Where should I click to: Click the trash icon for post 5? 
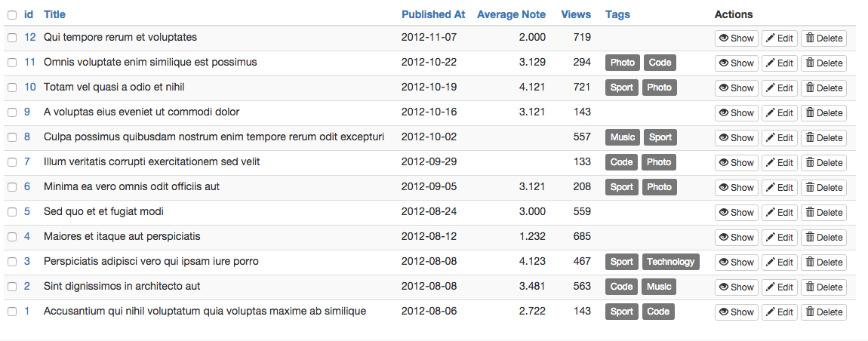(810, 213)
